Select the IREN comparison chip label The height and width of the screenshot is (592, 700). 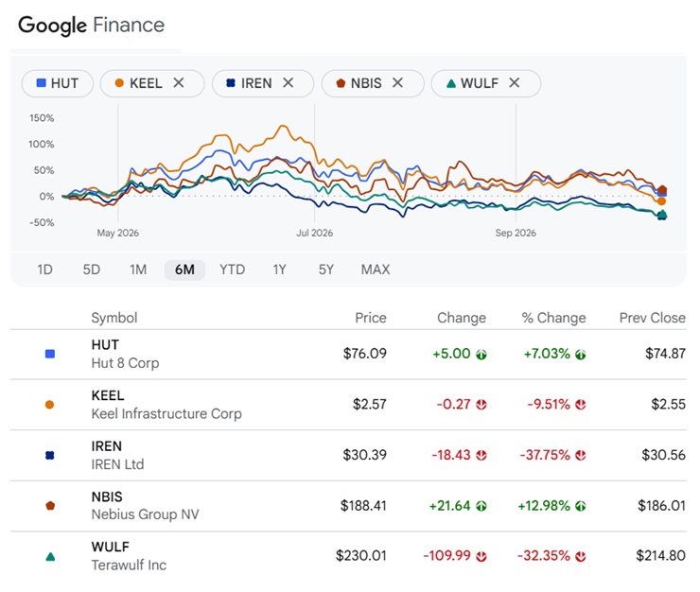coord(256,83)
